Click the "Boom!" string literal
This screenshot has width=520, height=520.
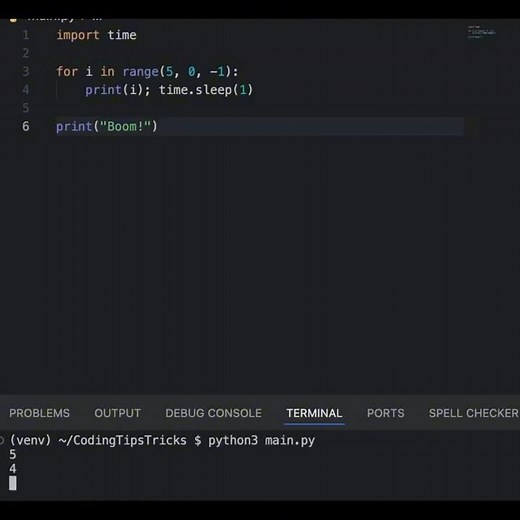[x=125, y=126]
